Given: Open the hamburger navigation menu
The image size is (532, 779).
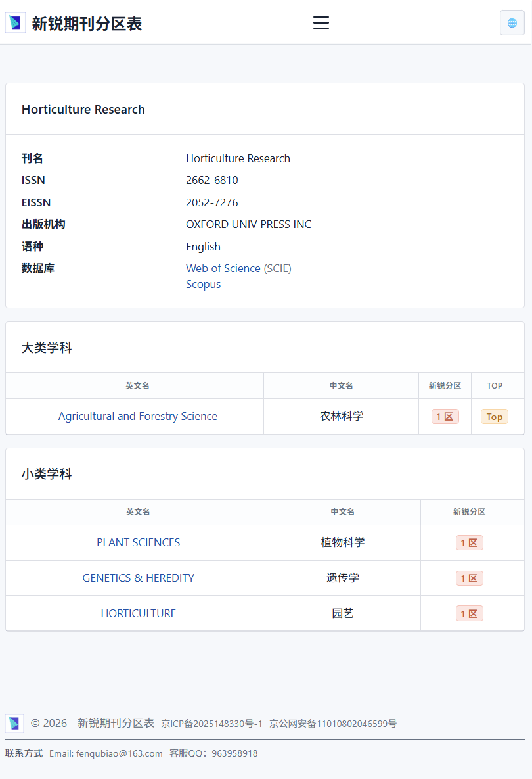Looking at the screenshot, I should [x=321, y=23].
